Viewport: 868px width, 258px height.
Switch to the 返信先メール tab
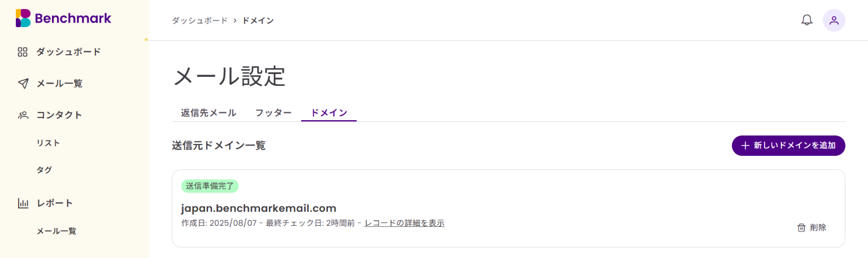pyautogui.click(x=209, y=112)
